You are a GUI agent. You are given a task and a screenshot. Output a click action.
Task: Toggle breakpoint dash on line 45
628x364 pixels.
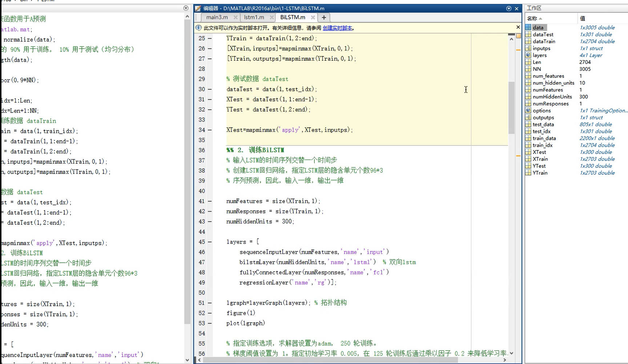coord(210,242)
